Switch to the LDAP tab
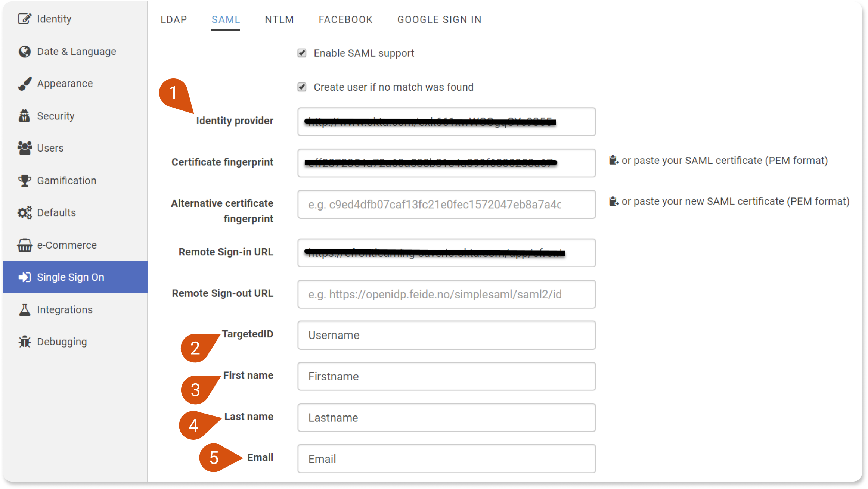 pos(174,19)
